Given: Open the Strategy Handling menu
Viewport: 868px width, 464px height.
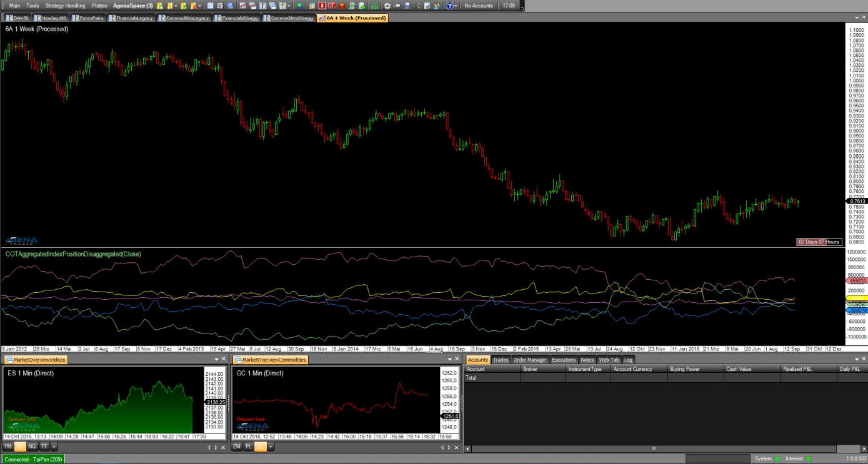Looking at the screenshot, I should (65, 6).
